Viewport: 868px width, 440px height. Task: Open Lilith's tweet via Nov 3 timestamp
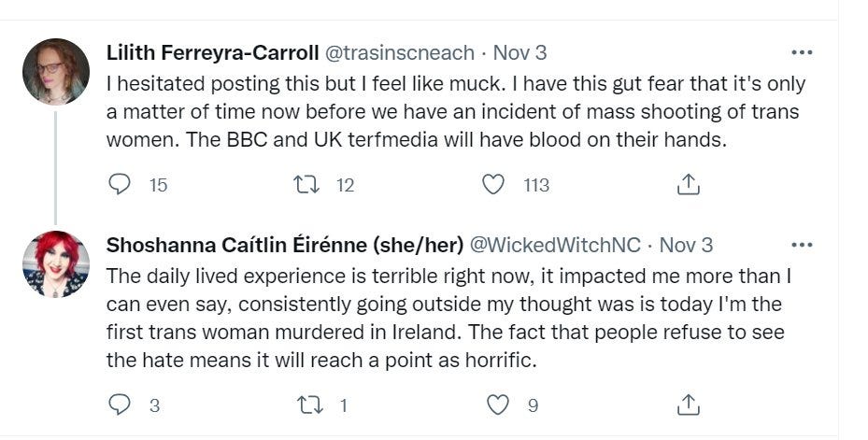519,52
